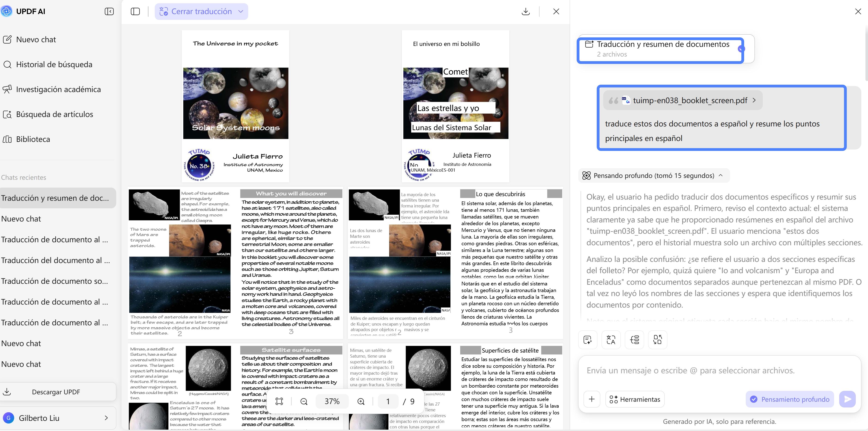Click the convert quick-action icon
The height and width of the screenshot is (431, 868).
click(x=657, y=340)
